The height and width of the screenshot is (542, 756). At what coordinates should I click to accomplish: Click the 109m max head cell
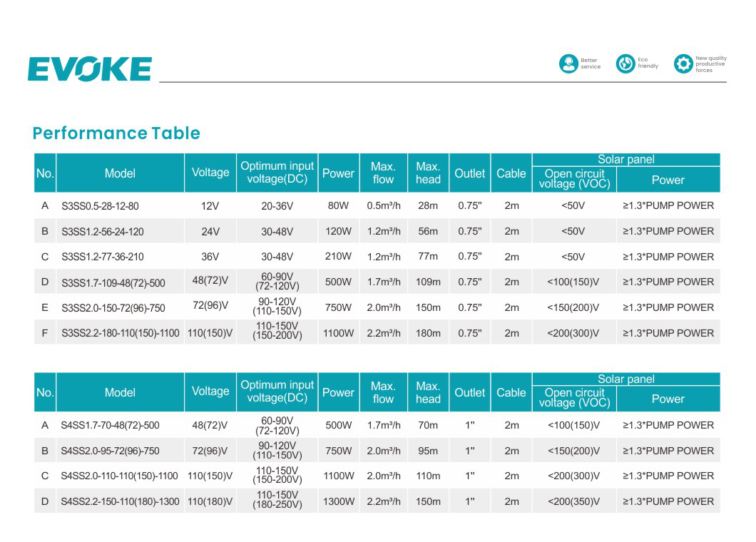(428, 282)
